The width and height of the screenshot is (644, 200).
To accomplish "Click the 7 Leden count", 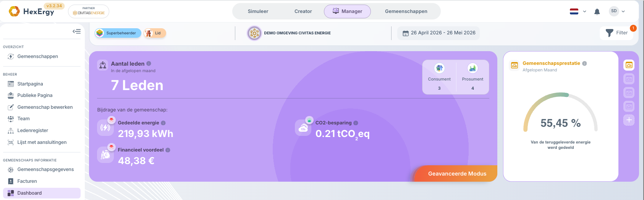I will (x=137, y=85).
